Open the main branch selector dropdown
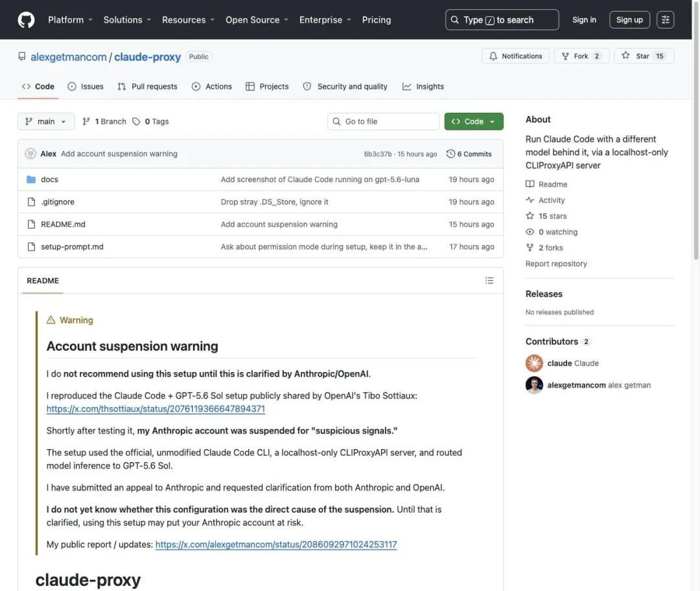Image resolution: width=700 pixels, height=591 pixels. point(46,121)
